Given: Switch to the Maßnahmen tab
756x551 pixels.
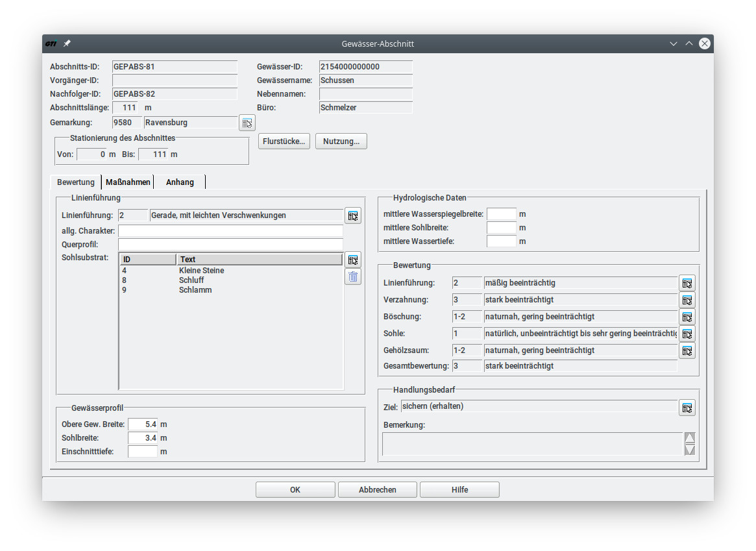Looking at the screenshot, I should click(128, 182).
